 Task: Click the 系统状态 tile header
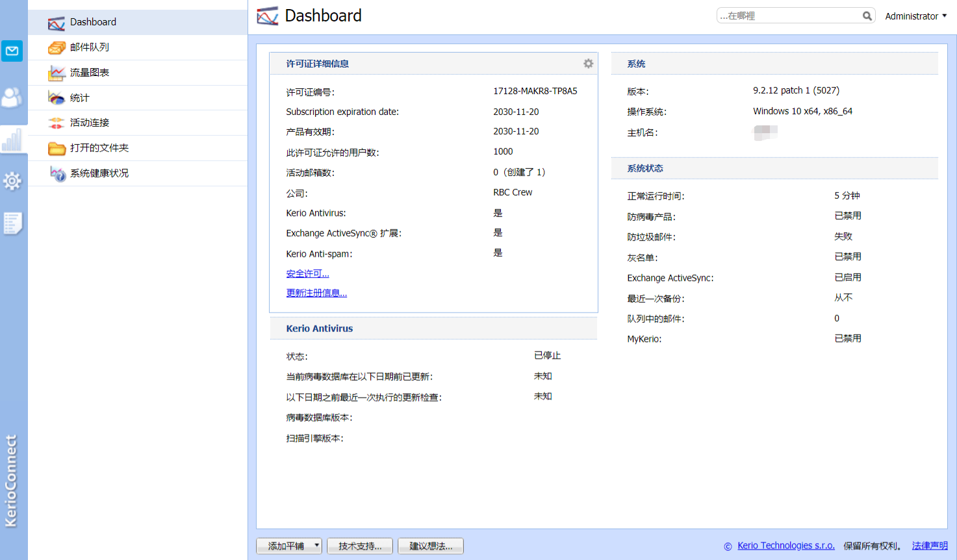pyautogui.click(x=774, y=168)
